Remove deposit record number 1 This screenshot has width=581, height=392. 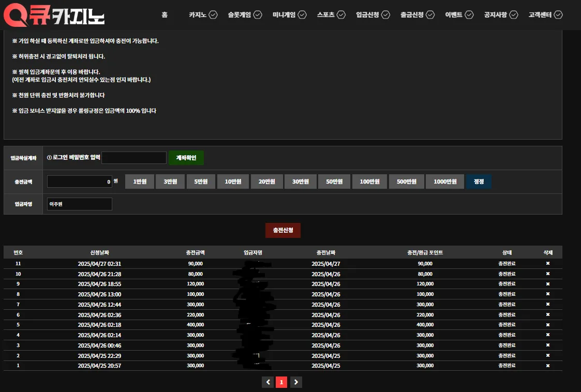[x=548, y=365]
